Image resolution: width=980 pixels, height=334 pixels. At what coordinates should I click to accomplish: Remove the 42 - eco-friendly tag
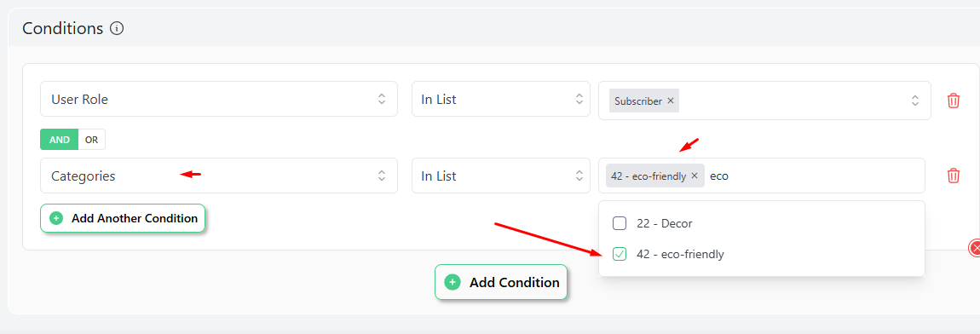695,176
